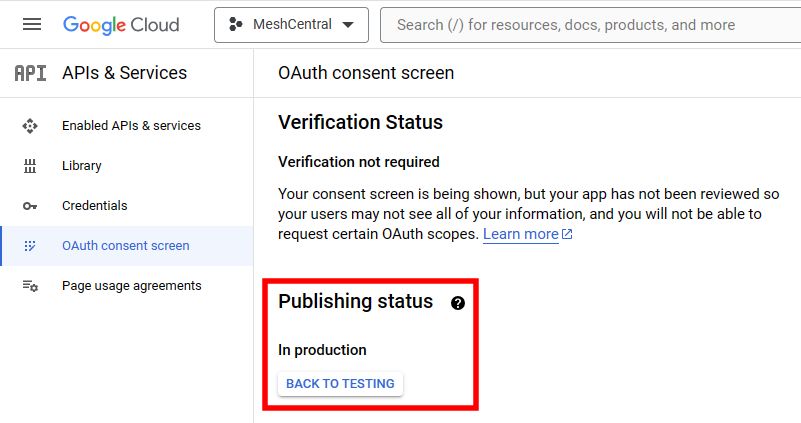This screenshot has height=423, width=801.
Task: Show help for Publishing status
Action: coord(458,303)
